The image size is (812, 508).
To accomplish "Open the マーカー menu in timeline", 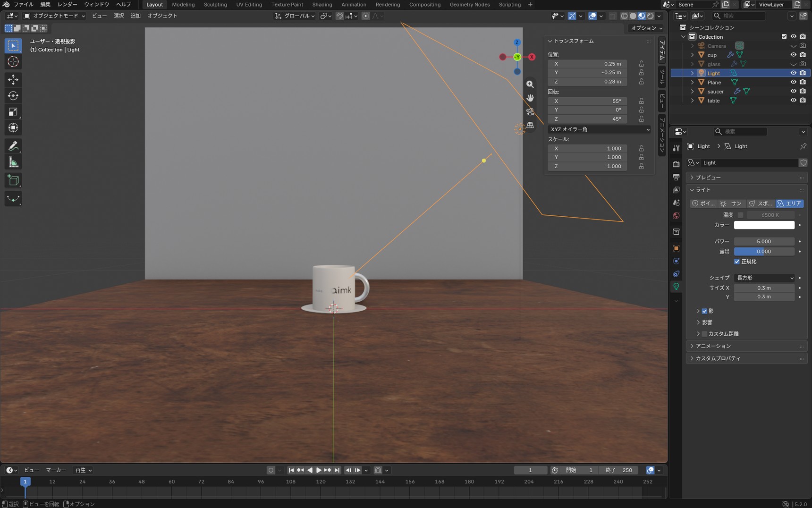I will tap(56, 470).
